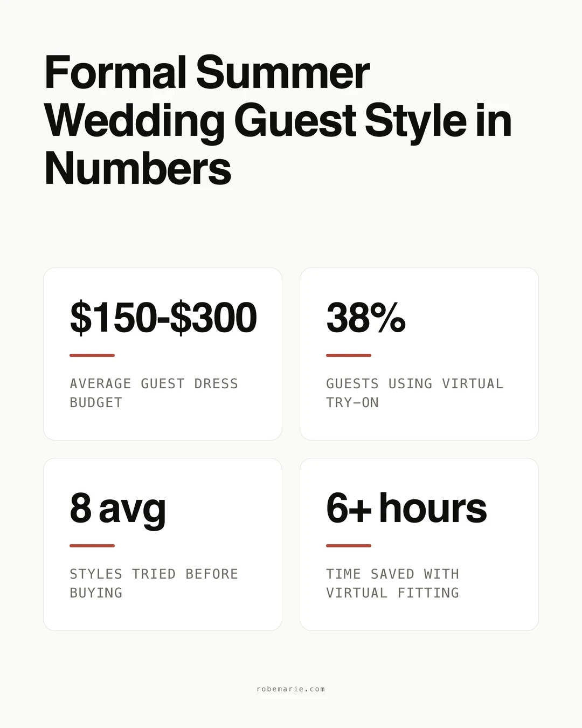This screenshot has width=582, height=728.
Task: Click the red divider under 8 avg
Action: [x=92, y=546]
